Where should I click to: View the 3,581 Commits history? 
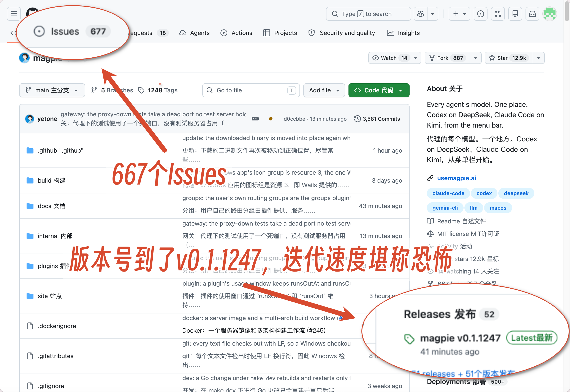coord(377,119)
